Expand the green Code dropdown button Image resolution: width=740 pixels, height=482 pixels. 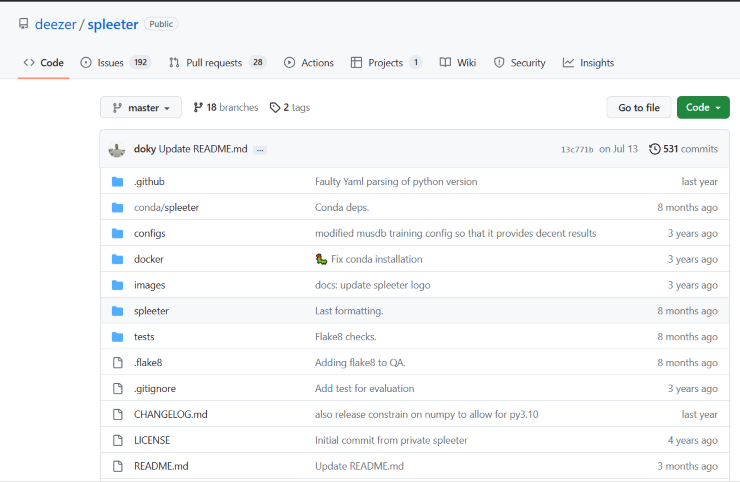click(x=703, y=108)
